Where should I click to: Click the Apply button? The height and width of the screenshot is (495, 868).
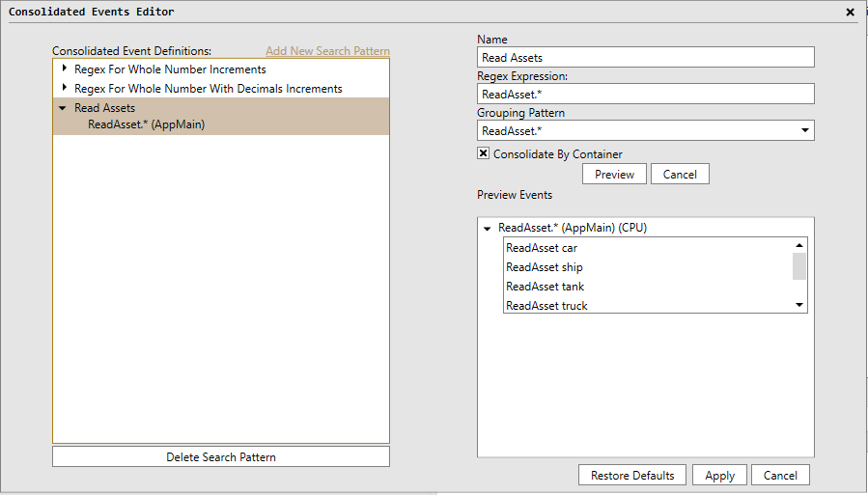pos(719,475)
